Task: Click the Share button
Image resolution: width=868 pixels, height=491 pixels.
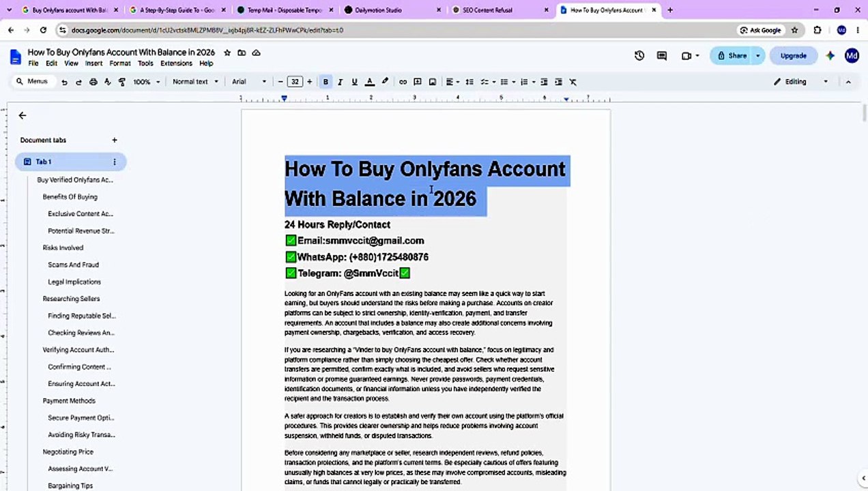Action: (x=731, y=56)
